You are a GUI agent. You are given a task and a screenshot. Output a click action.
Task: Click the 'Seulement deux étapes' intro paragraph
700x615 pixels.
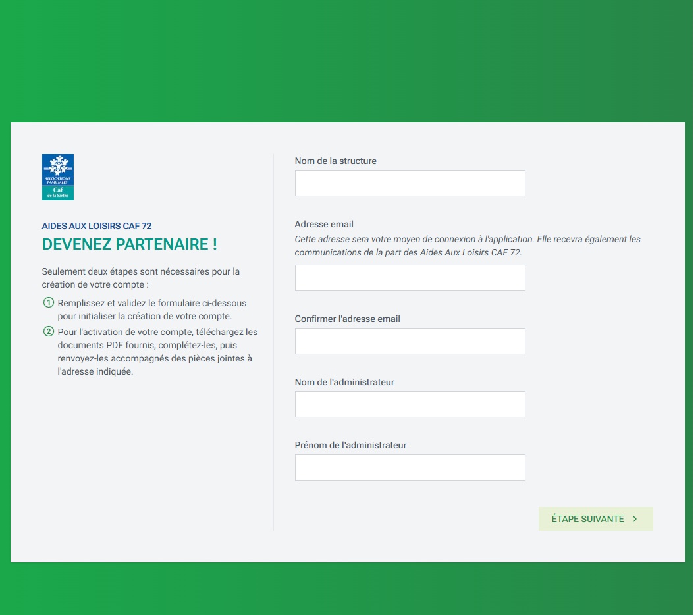140,278
